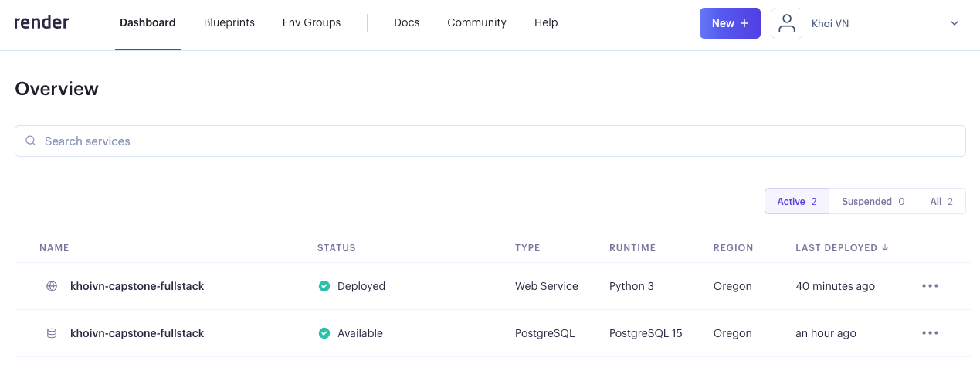Open the Blueprints tab
980x368 pixels.
pos(229,23)
